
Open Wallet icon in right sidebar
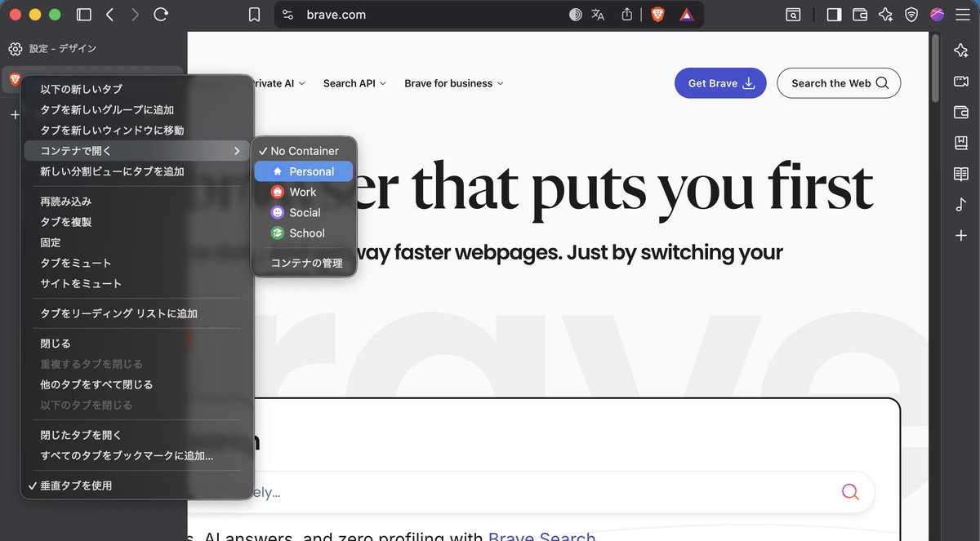coord(961,113)
